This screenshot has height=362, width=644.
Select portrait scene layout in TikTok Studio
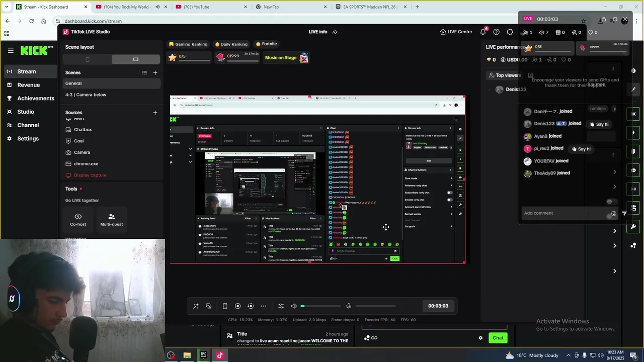point(88,59)
